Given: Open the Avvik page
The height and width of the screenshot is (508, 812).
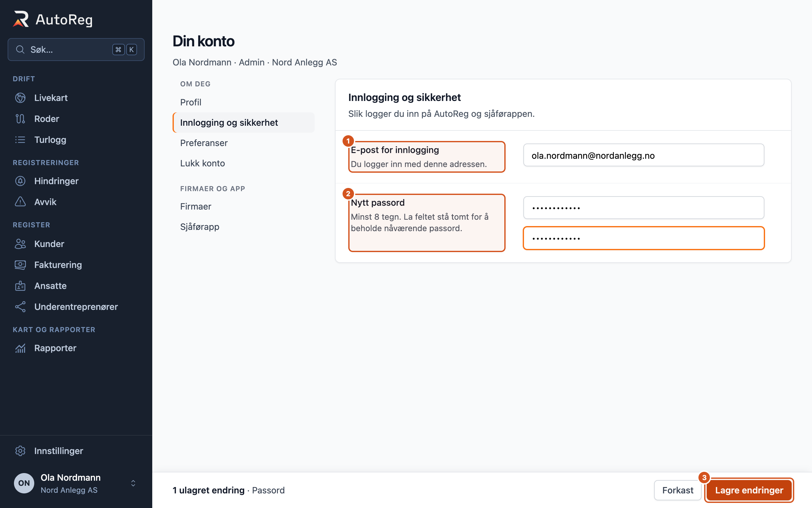Looking at the screenshot, I should pyautogui.click(x=76, y=202).
